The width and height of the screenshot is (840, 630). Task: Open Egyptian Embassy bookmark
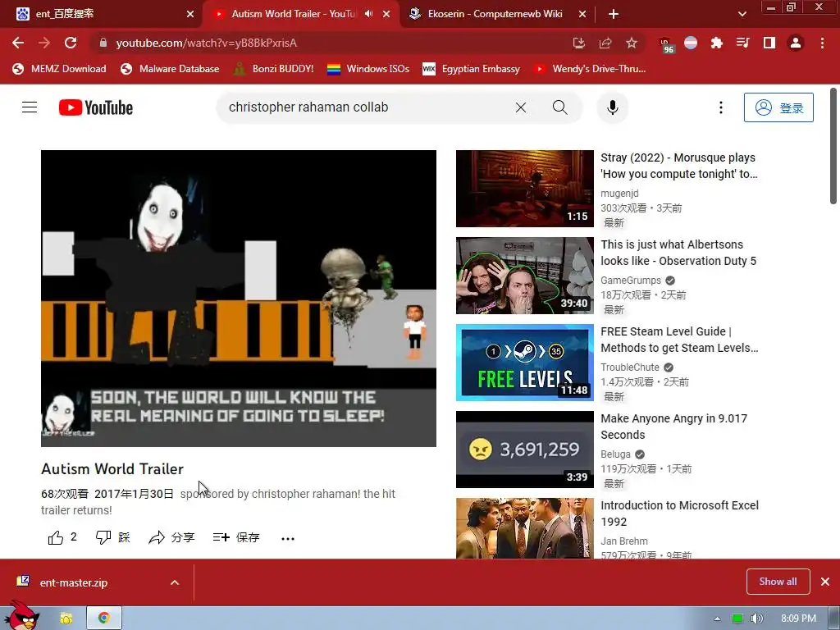click(472, 69)
